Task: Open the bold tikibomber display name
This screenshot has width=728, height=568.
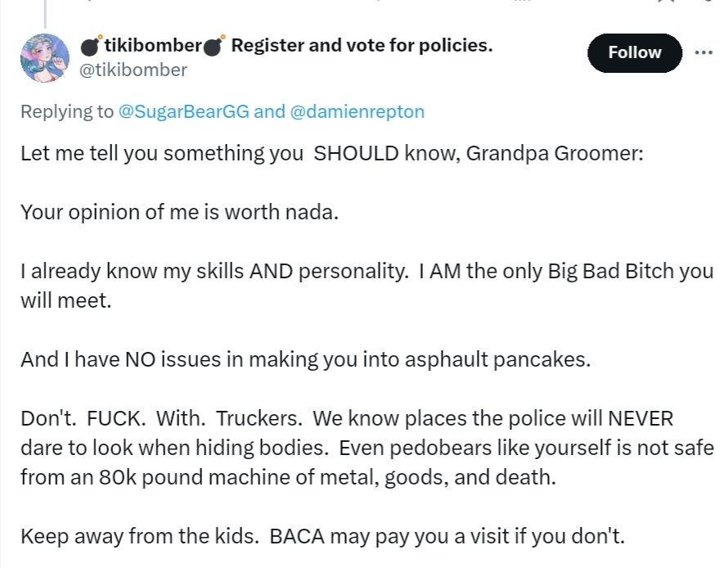Action: (x=153, y=46)
